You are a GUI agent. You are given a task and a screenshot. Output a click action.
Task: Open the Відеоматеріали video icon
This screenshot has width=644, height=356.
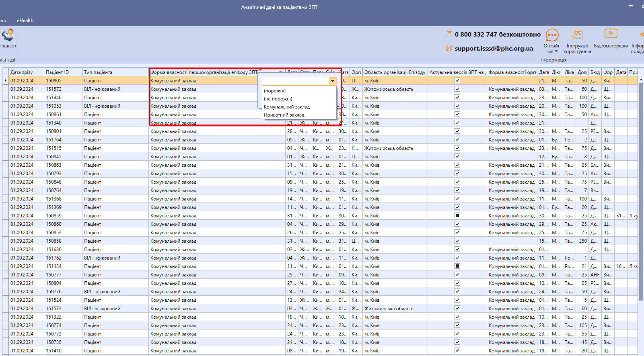tap(611, 34)
